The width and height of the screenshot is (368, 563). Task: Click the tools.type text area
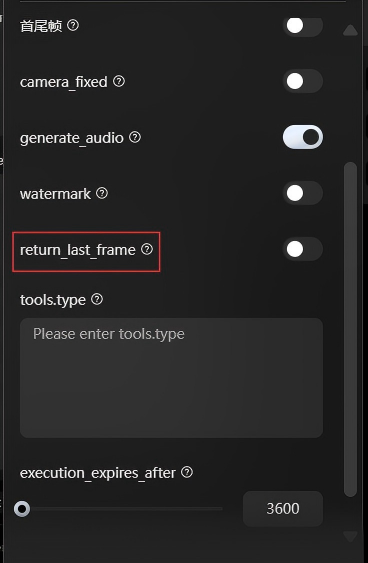click(x=171, y=378)
